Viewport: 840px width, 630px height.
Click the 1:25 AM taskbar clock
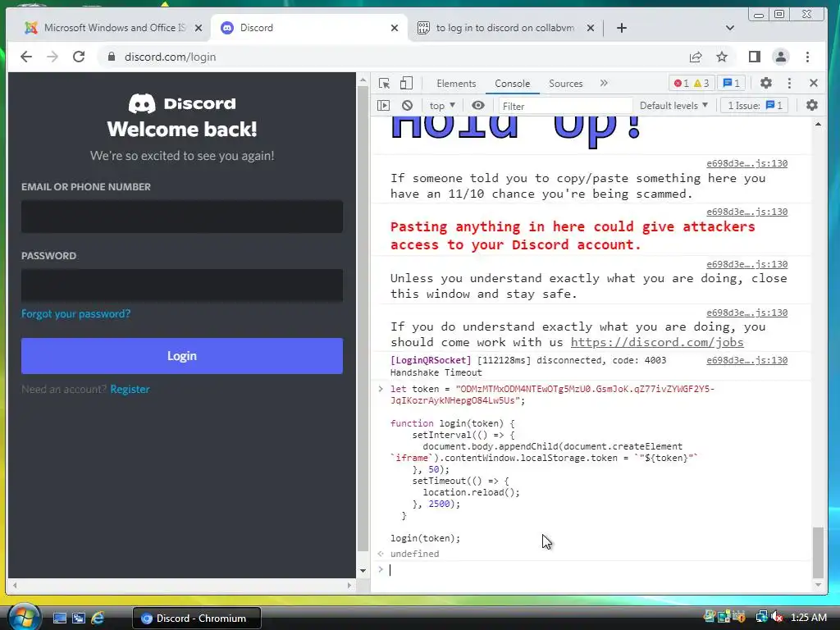point(808,618)
